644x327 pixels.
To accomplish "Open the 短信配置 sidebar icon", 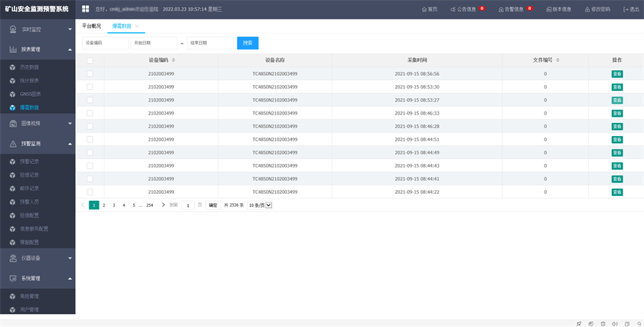I will click(12, 215).
